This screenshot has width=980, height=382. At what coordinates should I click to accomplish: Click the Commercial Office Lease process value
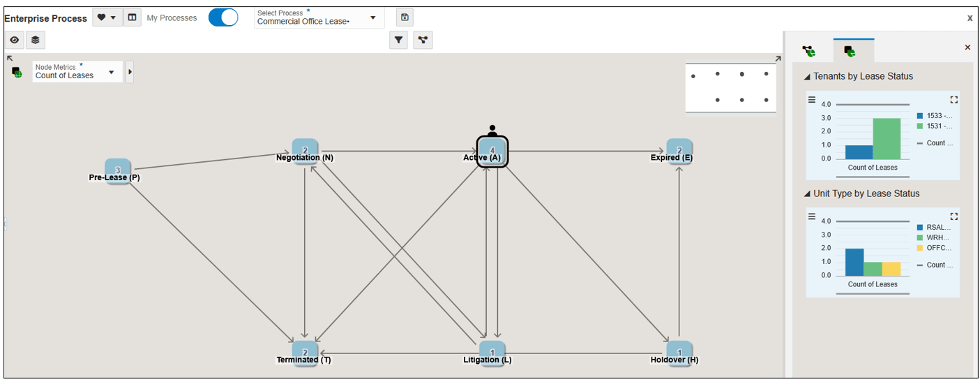coord(303,22)
